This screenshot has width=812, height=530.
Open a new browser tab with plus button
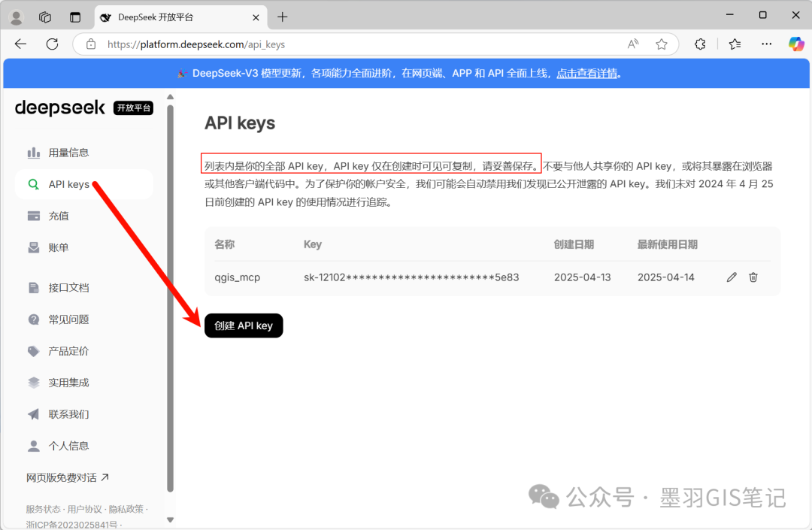[x=282, y=17]
